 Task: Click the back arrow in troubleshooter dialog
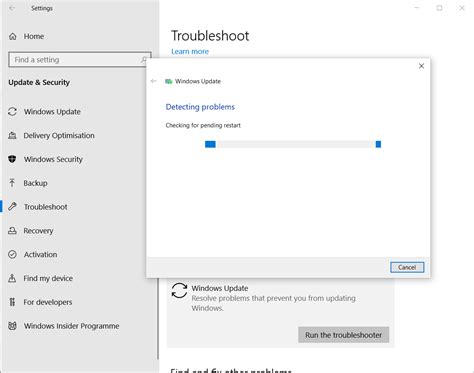click(x=154, y=81)
